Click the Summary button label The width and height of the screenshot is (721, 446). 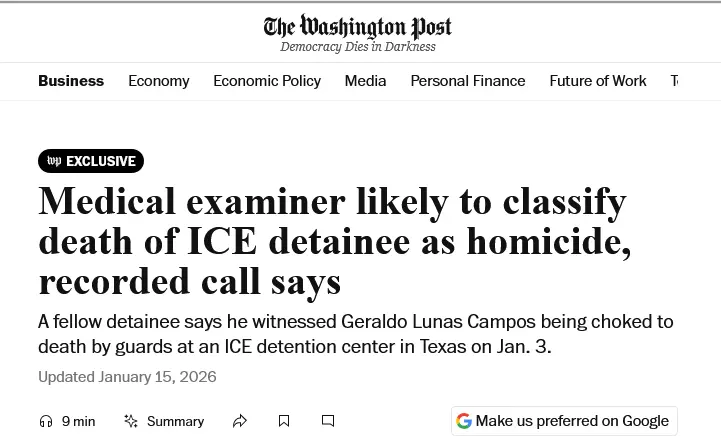175,421
